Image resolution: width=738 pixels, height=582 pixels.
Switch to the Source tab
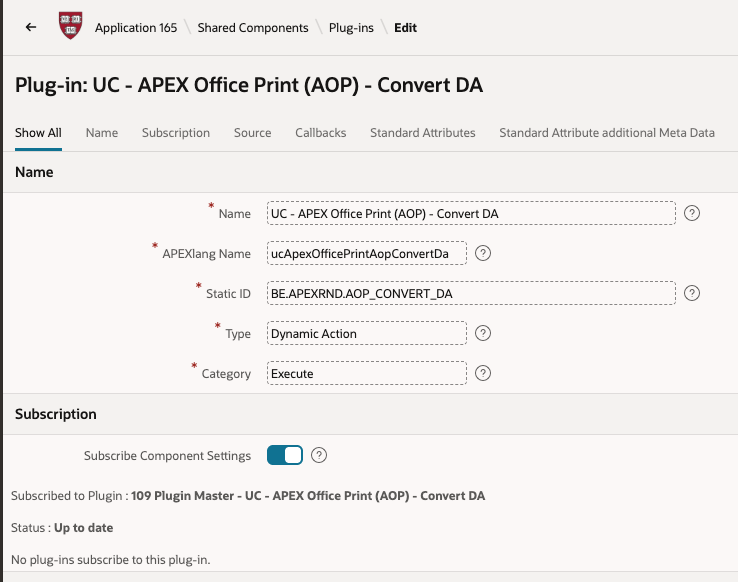pyautogui.click(x=252, y=133)
